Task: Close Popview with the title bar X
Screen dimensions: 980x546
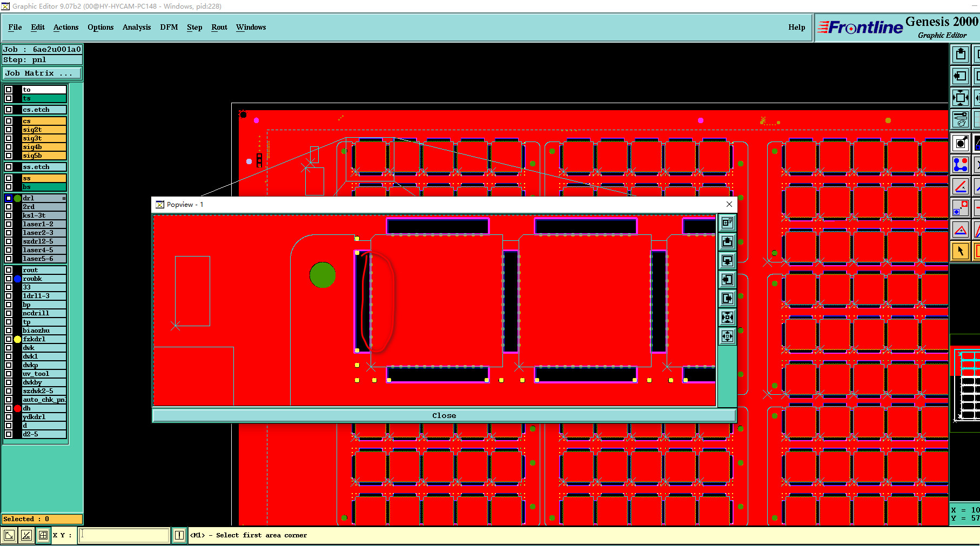Action: [729, 204]
